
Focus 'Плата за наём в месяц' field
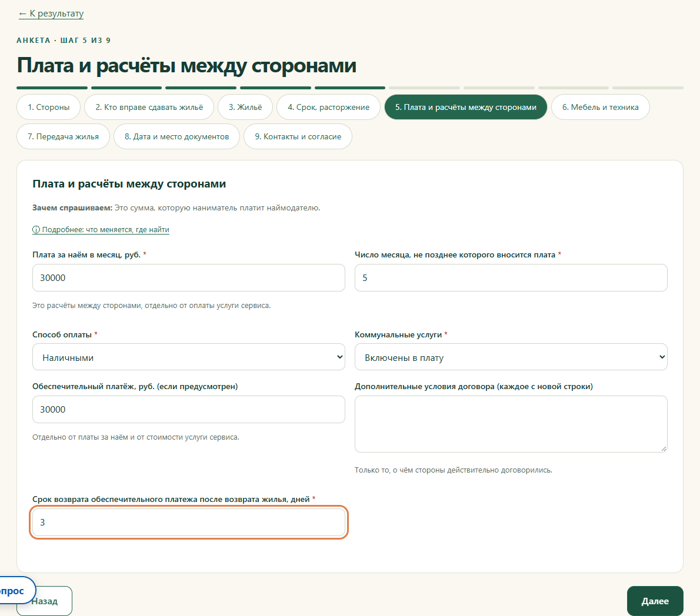pos(189,278)
